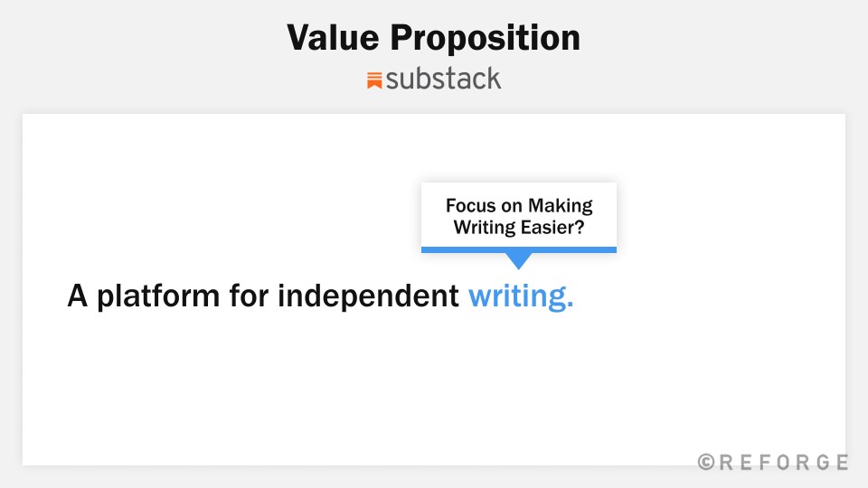Click the word for in the tagline
The height and width of the screenshot is (488, 868).
250,296
